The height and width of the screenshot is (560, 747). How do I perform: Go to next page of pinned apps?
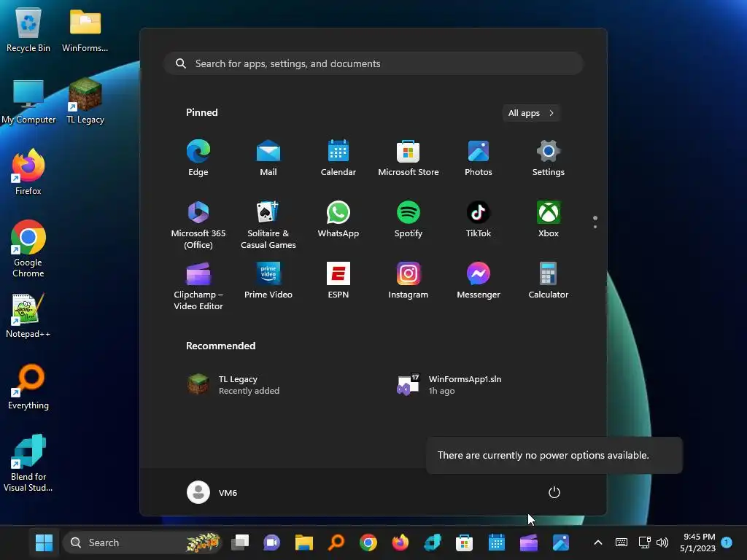click(x=595, y=227)
